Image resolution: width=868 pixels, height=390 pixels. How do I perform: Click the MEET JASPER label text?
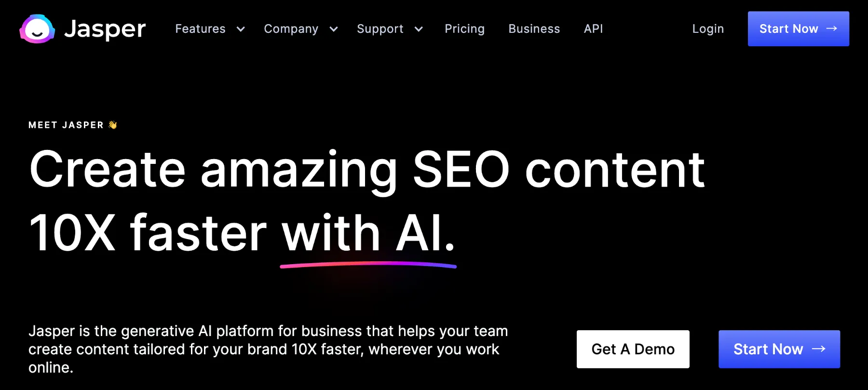tap(66, 125)
